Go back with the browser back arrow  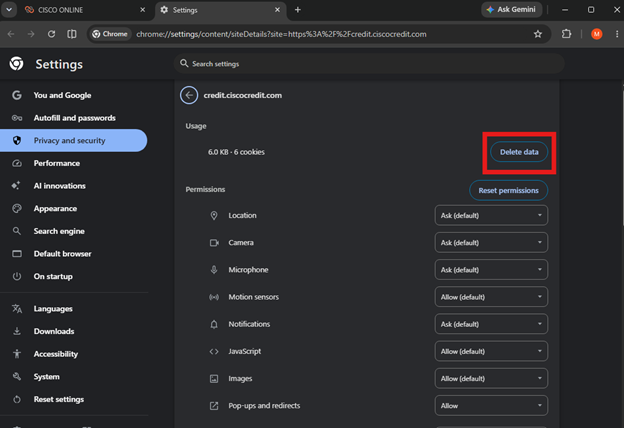[x=11, y=34]
